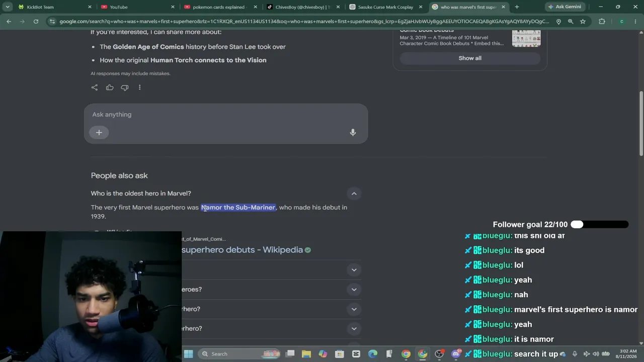Click the Show all sources button

click(470, 58)
